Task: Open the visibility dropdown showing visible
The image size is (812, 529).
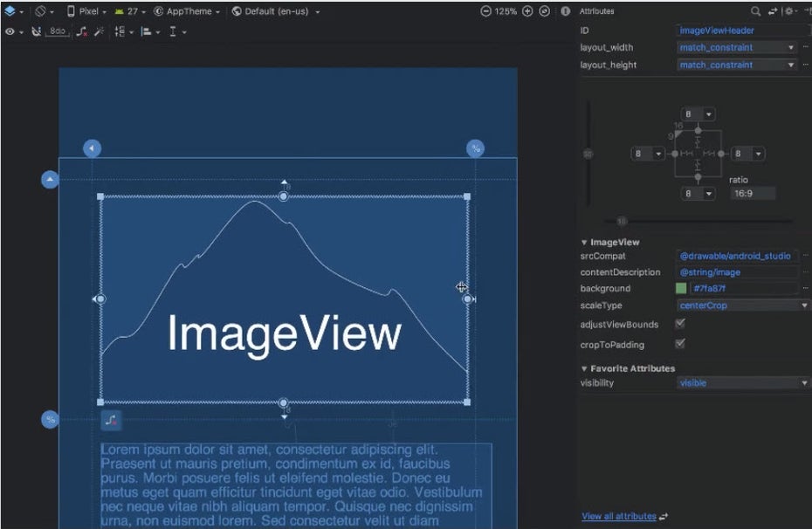Action: pyautogui.click(x=743, y=383)
